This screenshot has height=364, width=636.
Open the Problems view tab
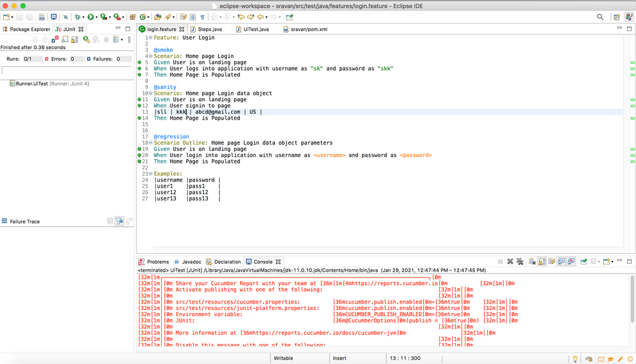click(157, 262)
